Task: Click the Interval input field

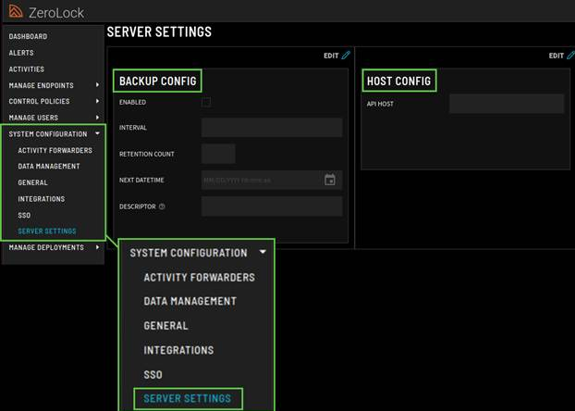Action: click(272, 127)
